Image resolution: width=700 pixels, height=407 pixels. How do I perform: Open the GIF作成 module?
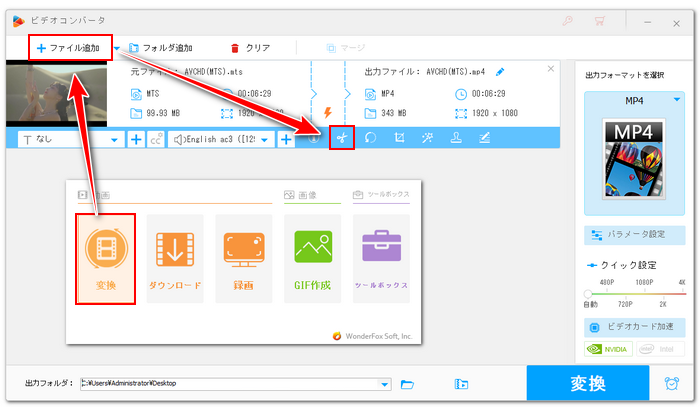(312, 258)
